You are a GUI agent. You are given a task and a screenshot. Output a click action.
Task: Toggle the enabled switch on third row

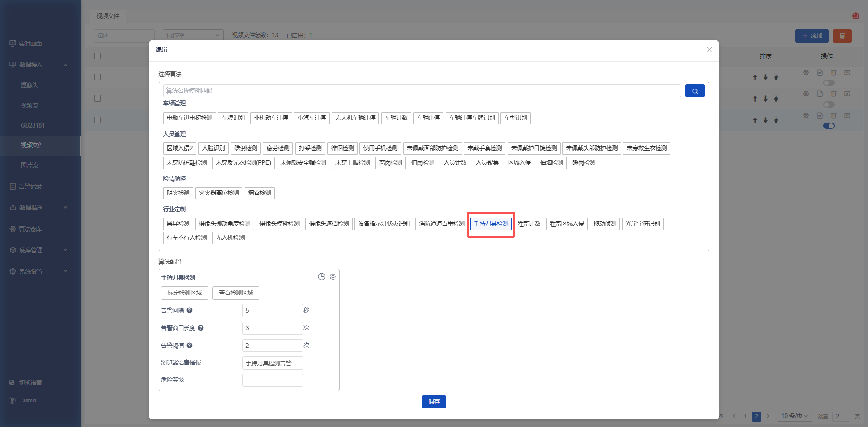829,126
